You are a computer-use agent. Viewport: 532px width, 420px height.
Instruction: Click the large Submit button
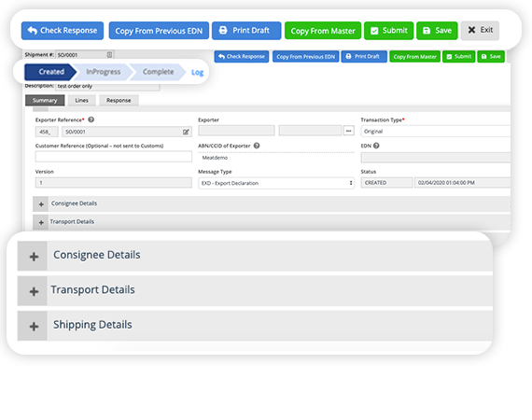pos(389,31)
